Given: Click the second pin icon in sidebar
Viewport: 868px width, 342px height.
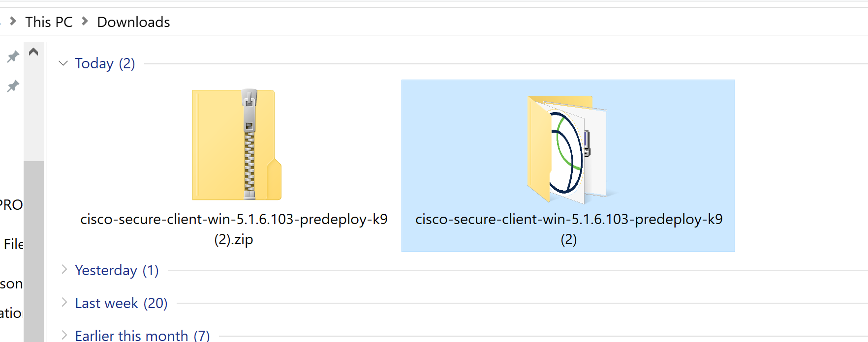Looking at the screenshot, I should [13, 86].
